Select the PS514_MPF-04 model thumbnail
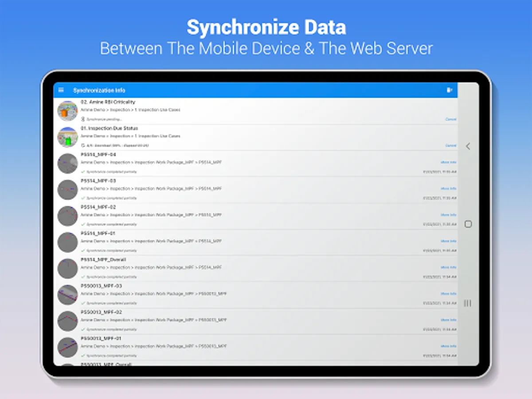Image resolution: width=532 pixels, height=399 pixels. coord(68,164)
